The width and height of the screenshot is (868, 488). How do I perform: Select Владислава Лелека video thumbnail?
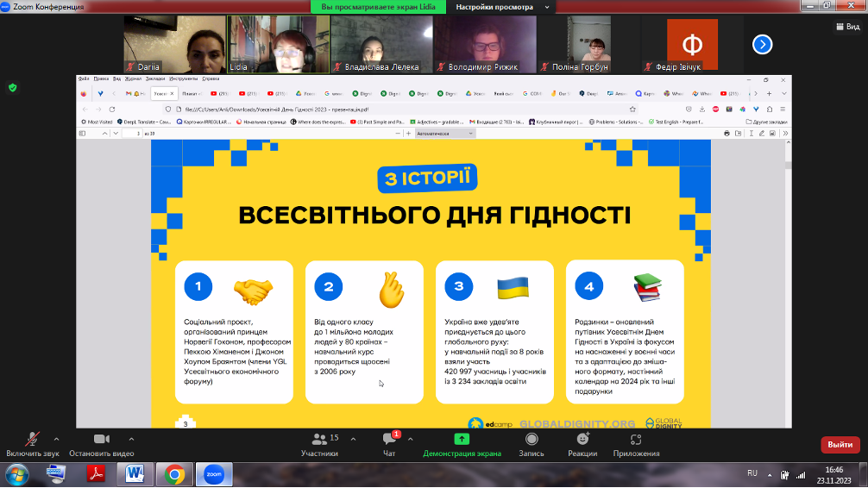[x=380, y=44]
